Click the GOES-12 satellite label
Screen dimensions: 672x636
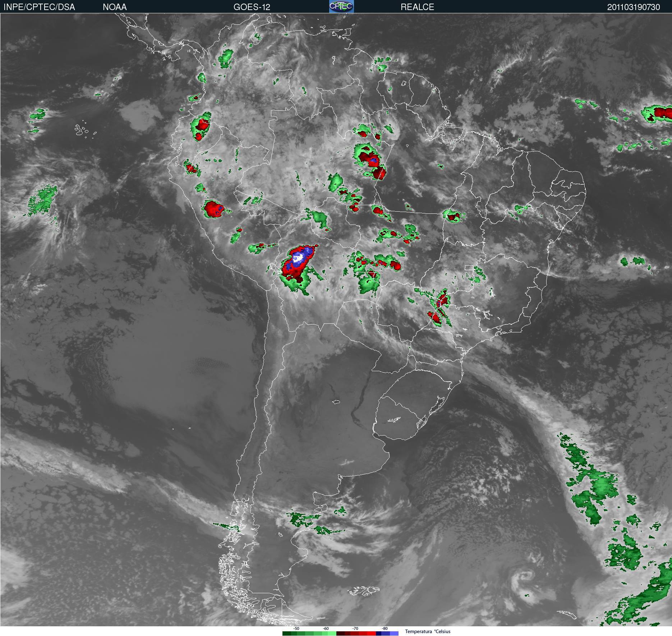(252, 7)
